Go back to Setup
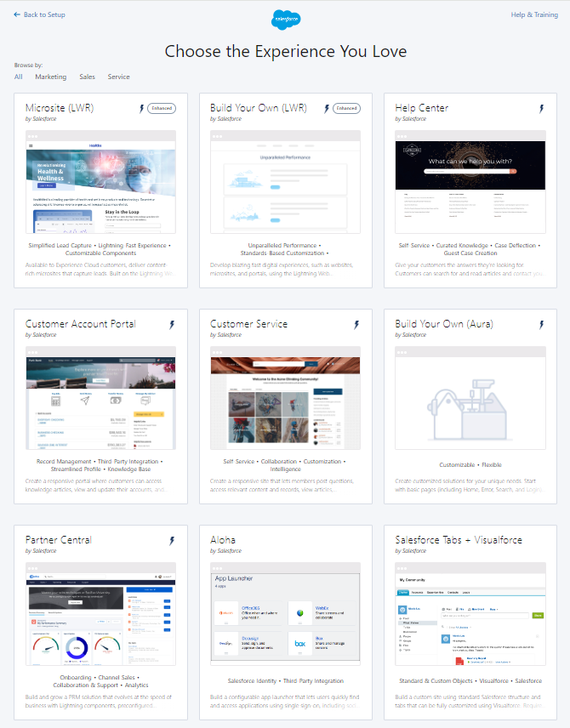 [39, 14]
